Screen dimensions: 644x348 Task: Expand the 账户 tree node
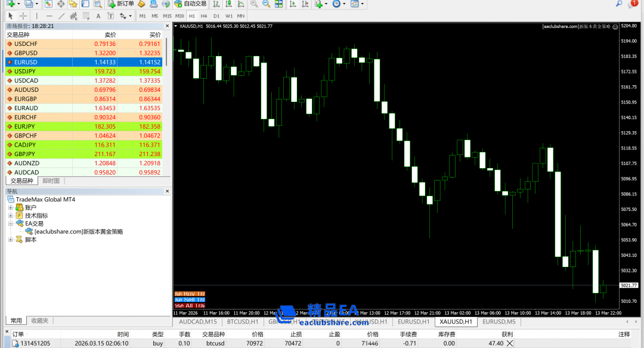coord(11,207)
